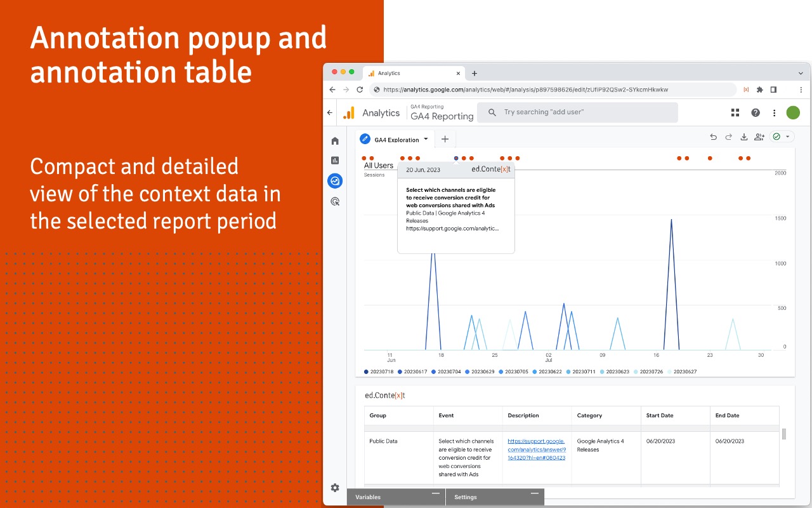
Task: Add a new exploration tab
Action: point(445,139)
